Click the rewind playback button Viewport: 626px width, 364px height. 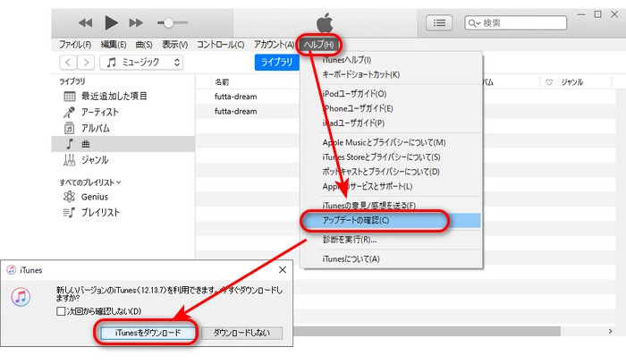tap(85, 22)
